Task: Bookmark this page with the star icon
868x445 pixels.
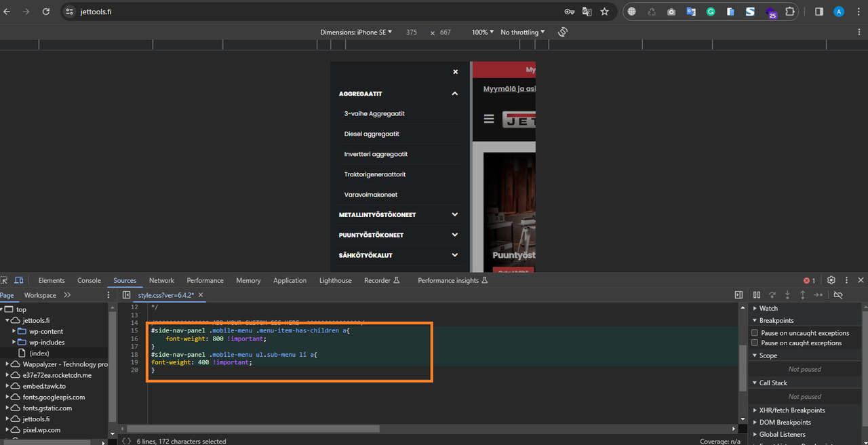Action: pyautogui.click(x=605, y=12)
